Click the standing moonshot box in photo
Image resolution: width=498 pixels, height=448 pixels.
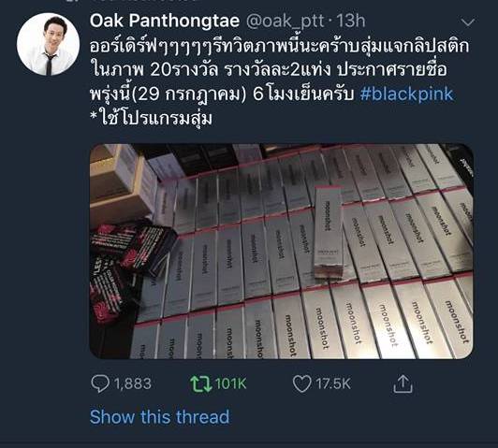point(330,233)
